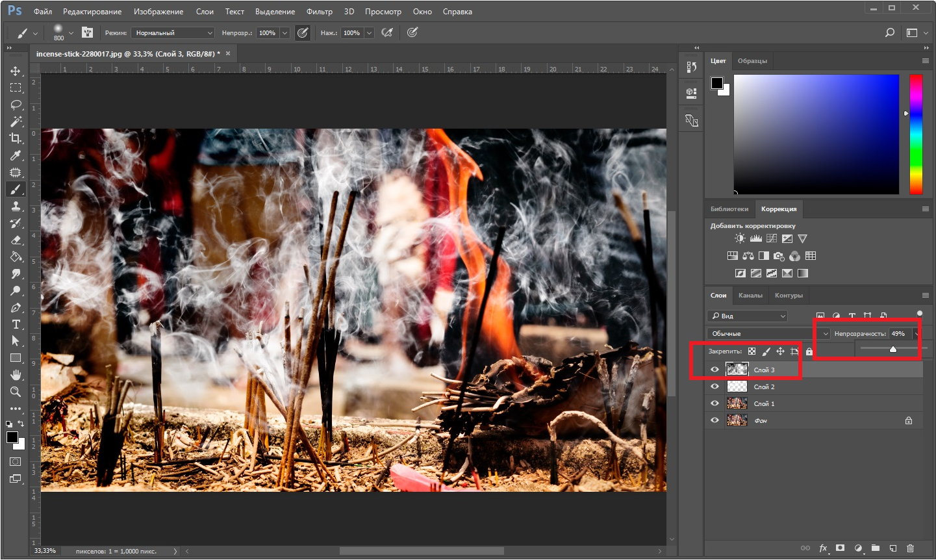Open the tool preset picker arrow

point(35,32)
